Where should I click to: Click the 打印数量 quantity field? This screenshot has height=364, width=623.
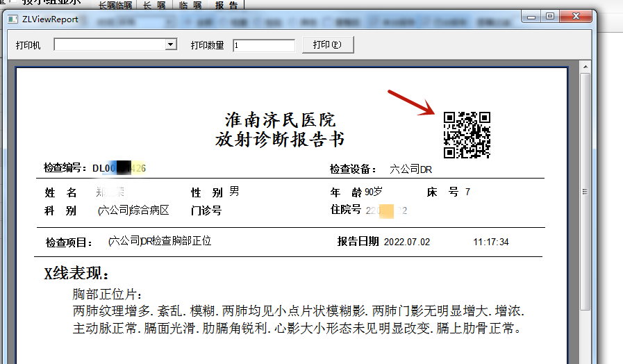[x=264, y=45]
